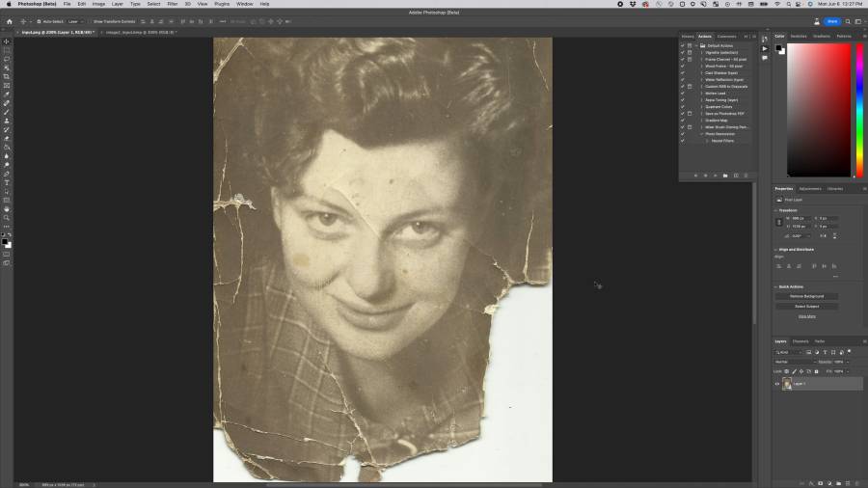
Task: Switch to the Channels tab
Action: 800,341
